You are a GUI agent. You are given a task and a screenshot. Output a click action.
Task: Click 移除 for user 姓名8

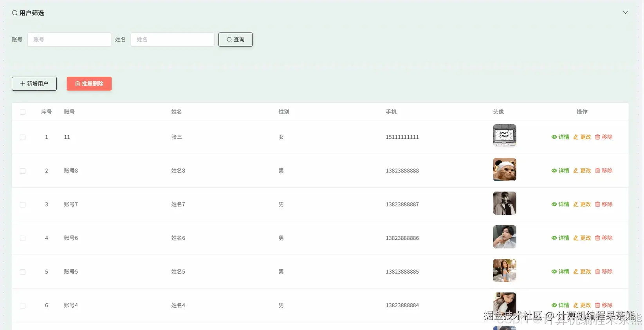(604, 171)
